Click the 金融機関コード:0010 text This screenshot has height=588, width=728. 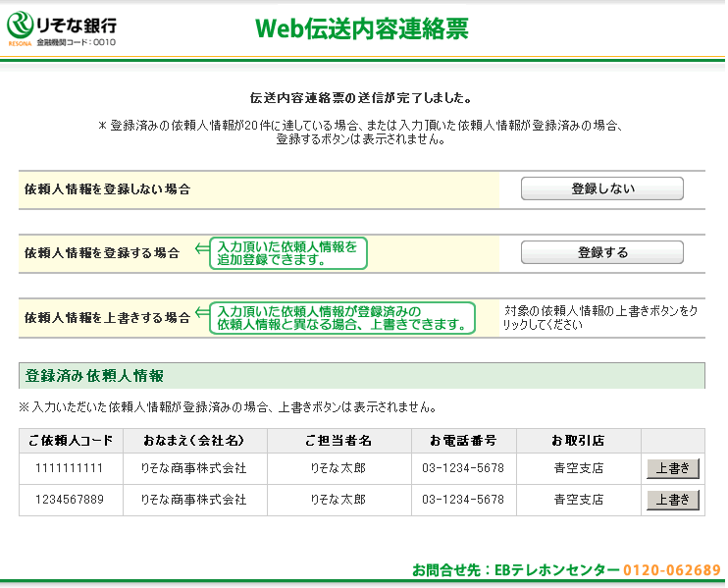77,42
